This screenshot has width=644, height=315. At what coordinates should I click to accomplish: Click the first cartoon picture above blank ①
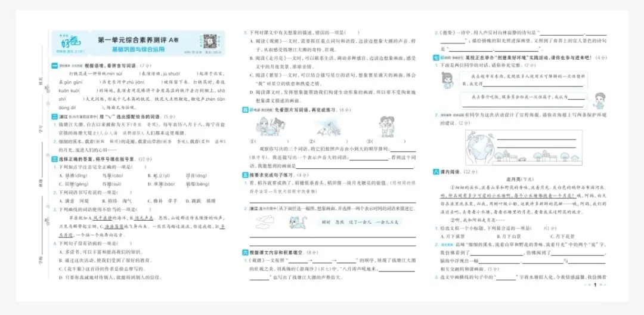(x=270, y=126)
